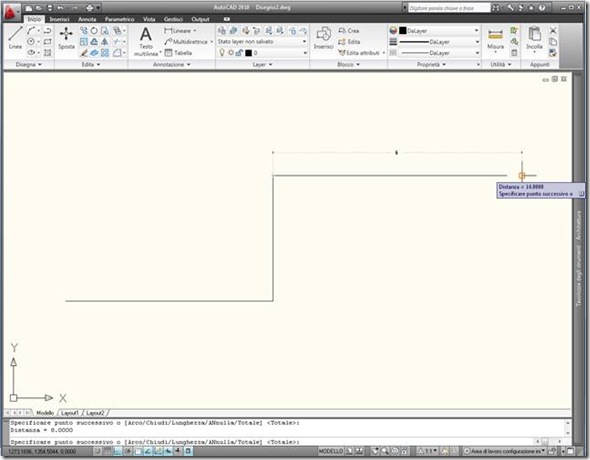The height and width of the screenshot is (460, 590).
Task: Open the workspace Area di lavoro dropdown
Action: [x=504, y=451]
